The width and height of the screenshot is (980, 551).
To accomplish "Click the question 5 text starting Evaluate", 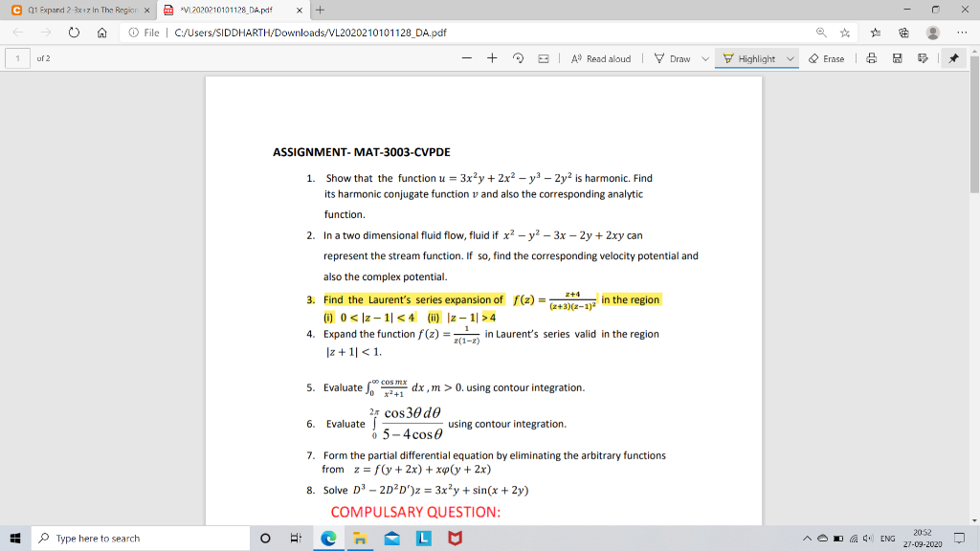I will pyautogui.click(x=454, y=387).
